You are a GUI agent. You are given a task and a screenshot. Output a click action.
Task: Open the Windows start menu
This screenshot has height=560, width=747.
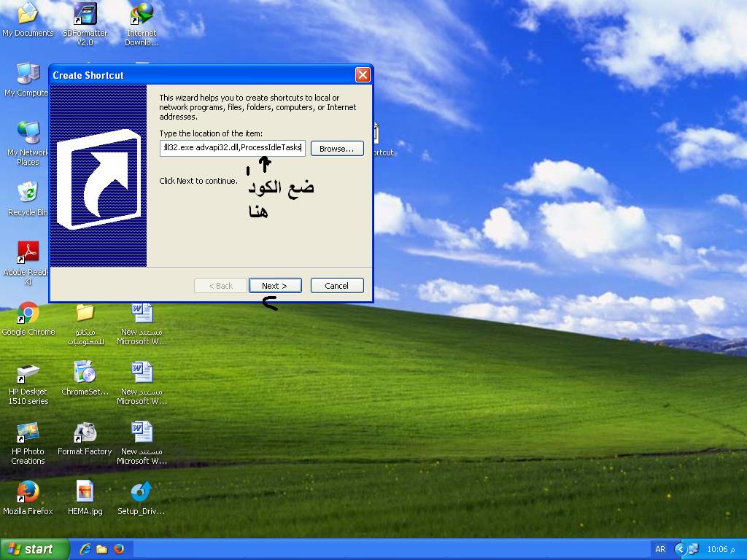coord(34,549)
